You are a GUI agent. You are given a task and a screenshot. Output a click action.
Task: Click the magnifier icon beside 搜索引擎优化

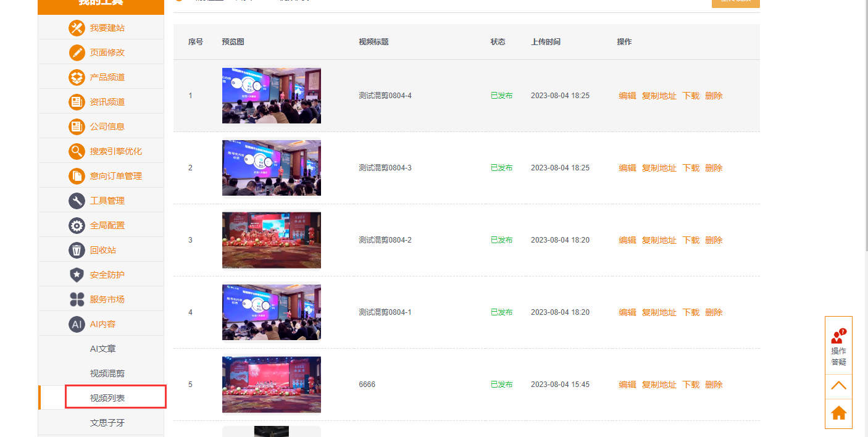(77, 151)
